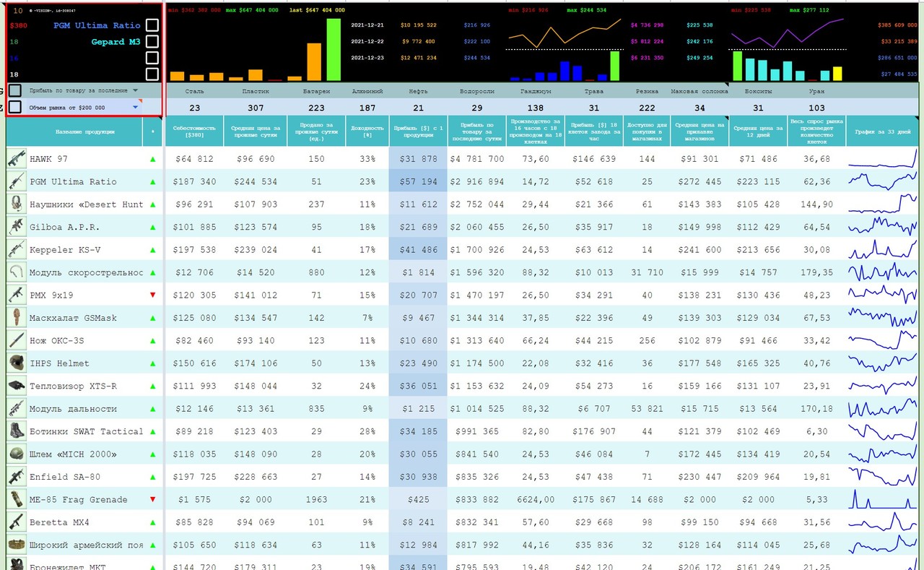Click the Beretta MX4 gun icon
Screen dimensions: 924x570
pyautogui.click(x=17, y=523)
